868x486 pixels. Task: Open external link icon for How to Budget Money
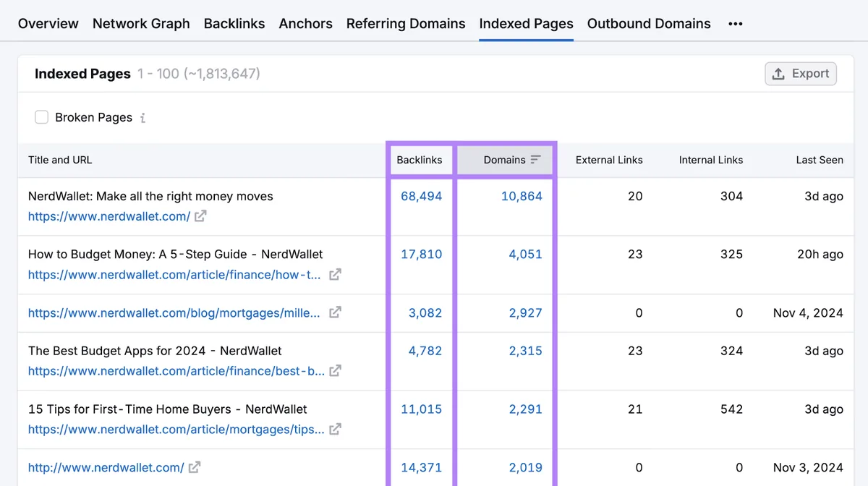pos(335,275)
